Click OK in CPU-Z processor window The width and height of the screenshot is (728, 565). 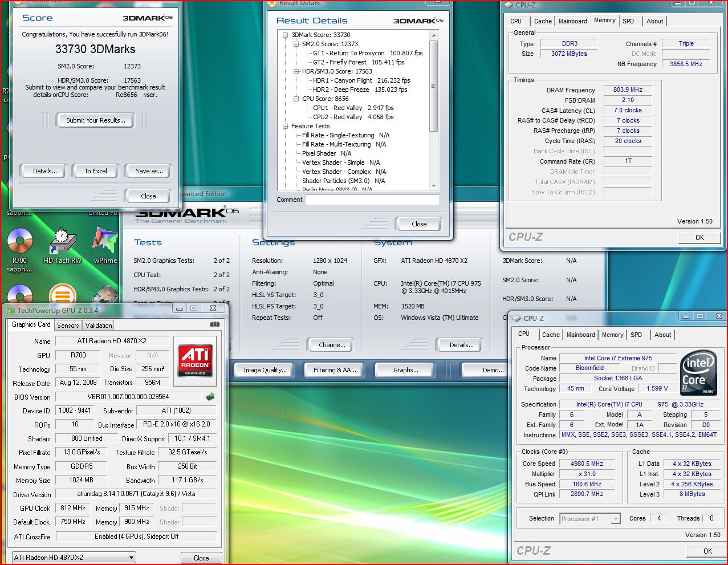pyautogui.click(x=707, y=551)
